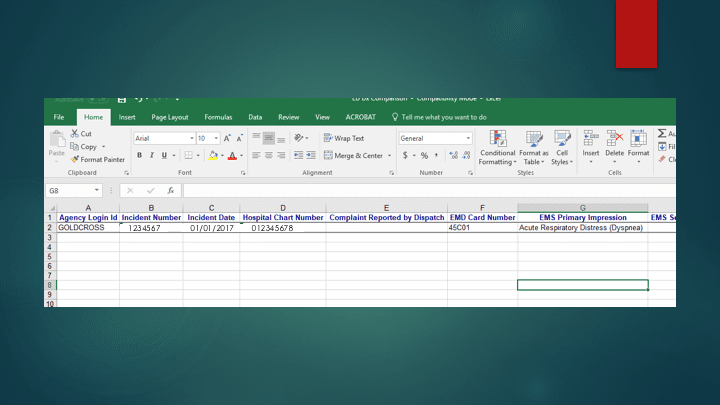This screenshot has height=405, width=720.
Task: Toggle Italic formatting
Action: [151, 156]
